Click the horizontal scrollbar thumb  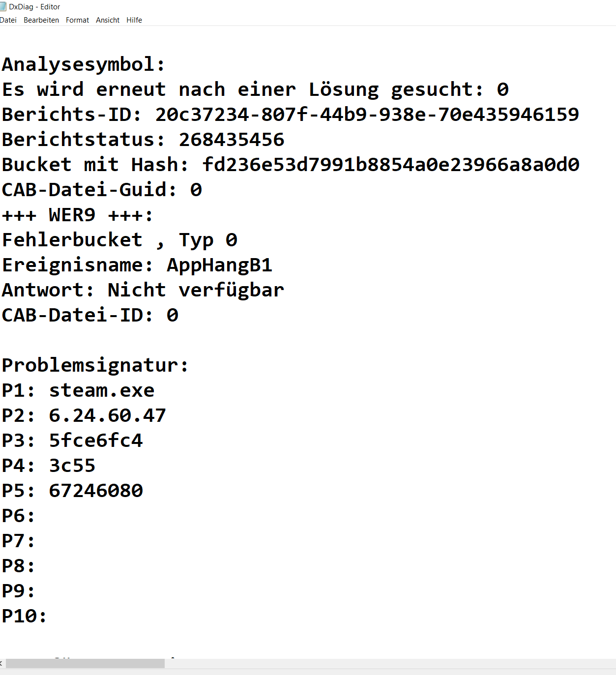pyautogui.click(x=85, y=663)
